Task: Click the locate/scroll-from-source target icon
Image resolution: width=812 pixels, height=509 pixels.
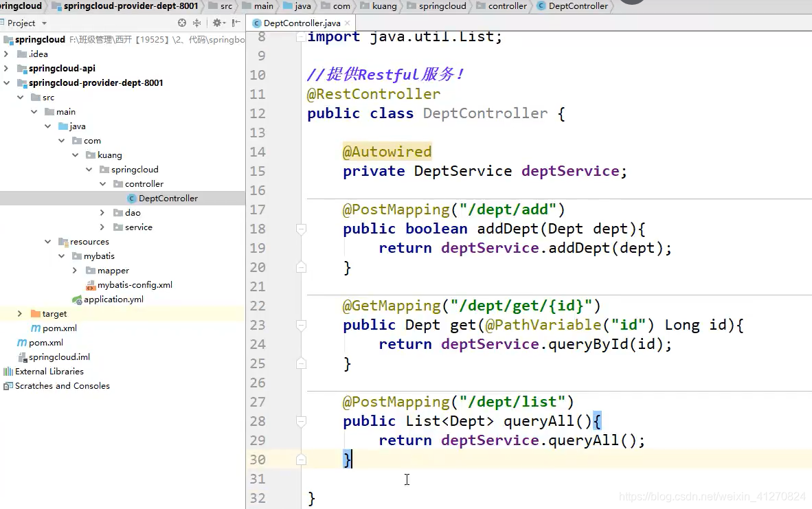Action: pyautogui.click(x=182, y=23)
